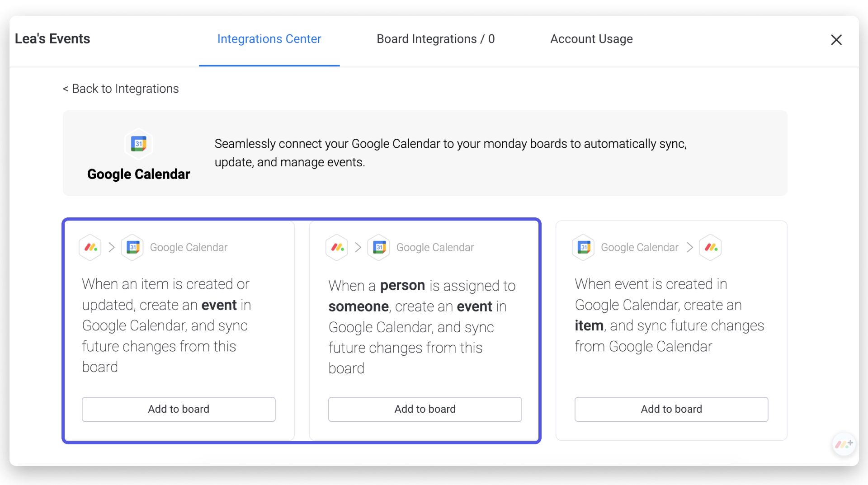Click the chevron arrow in the first recipe card
The height and width of the screenshot is (485, 868).
tap(111, 247)
